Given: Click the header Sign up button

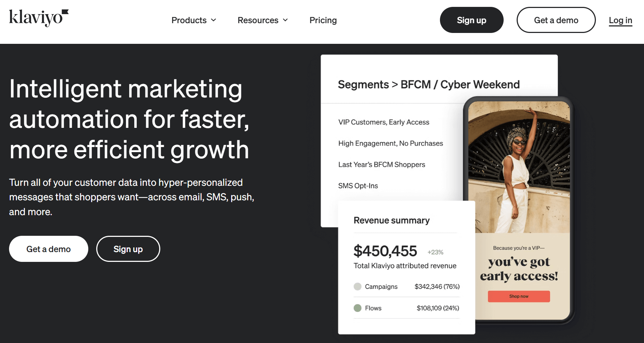Looking at the screenshot, I should [471, 20].
